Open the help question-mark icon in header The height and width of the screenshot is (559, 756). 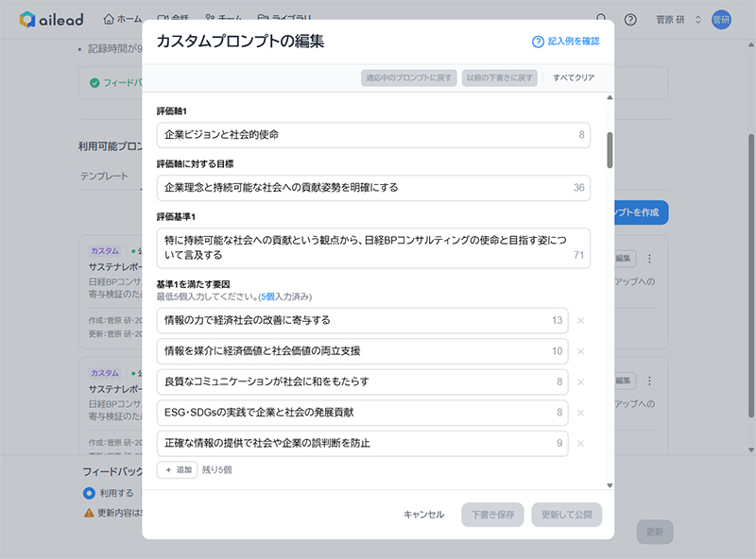click(x=630, y=20)
